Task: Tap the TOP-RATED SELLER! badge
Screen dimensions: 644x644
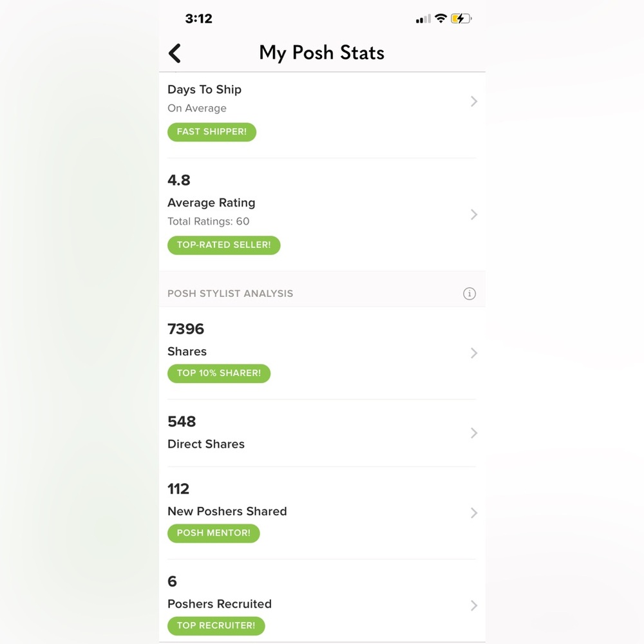Action: pyautogui.click(x=223, y=245)
